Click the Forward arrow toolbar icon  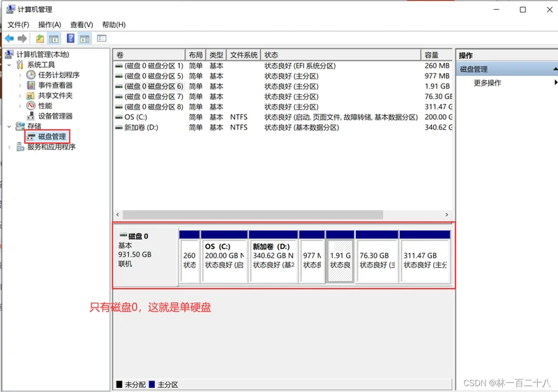[x=22, y=38]
